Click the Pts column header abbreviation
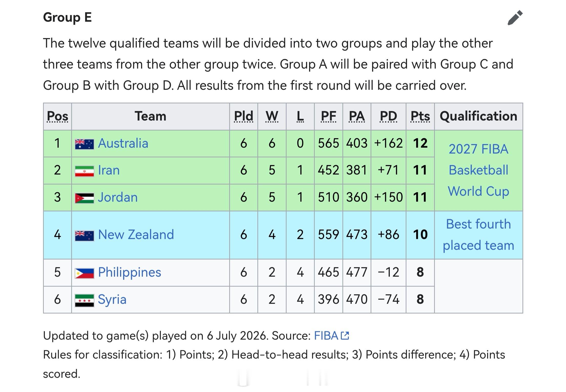The width and height of the screenshot is (566, 392). click(420, 116)
